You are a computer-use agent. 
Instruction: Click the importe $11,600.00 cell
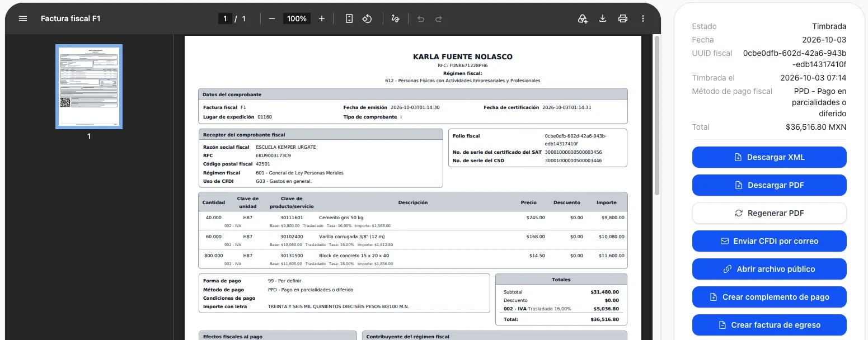[611, 256]
